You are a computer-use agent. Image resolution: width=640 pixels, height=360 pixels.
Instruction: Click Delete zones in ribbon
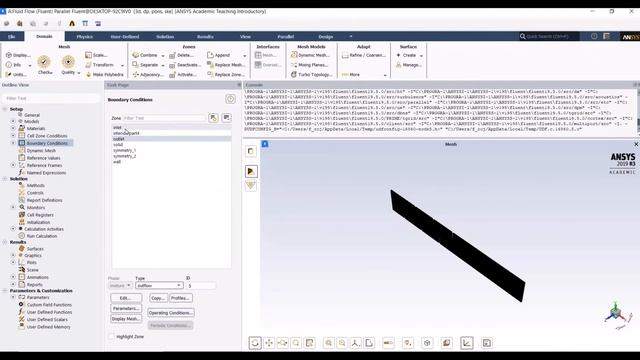click(x=181, y=55)
